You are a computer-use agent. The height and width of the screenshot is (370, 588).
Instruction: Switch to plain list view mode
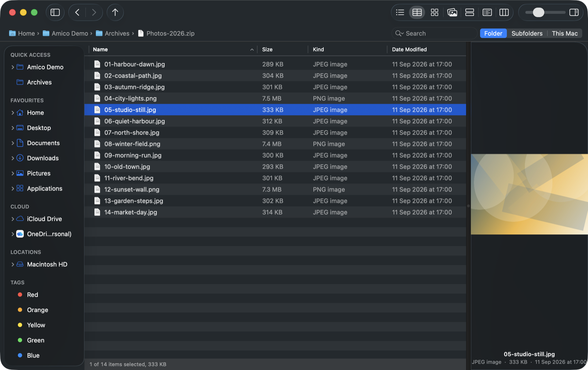point(400,13)
